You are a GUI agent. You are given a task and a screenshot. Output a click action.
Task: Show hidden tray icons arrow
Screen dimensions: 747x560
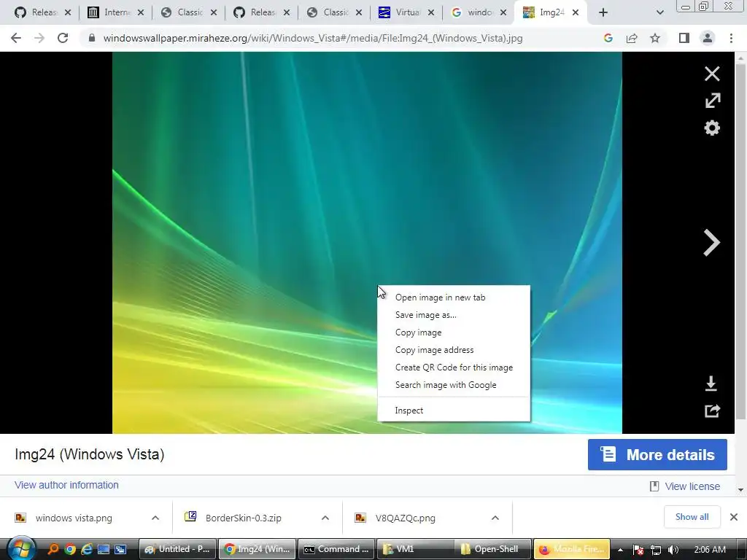tap(620, 550)
